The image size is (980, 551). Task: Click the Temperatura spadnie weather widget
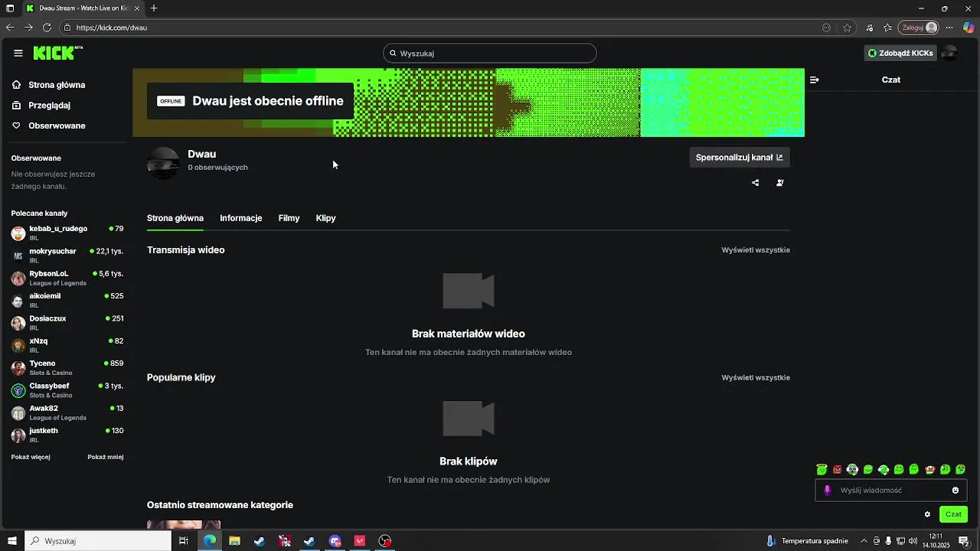point(807,541)
